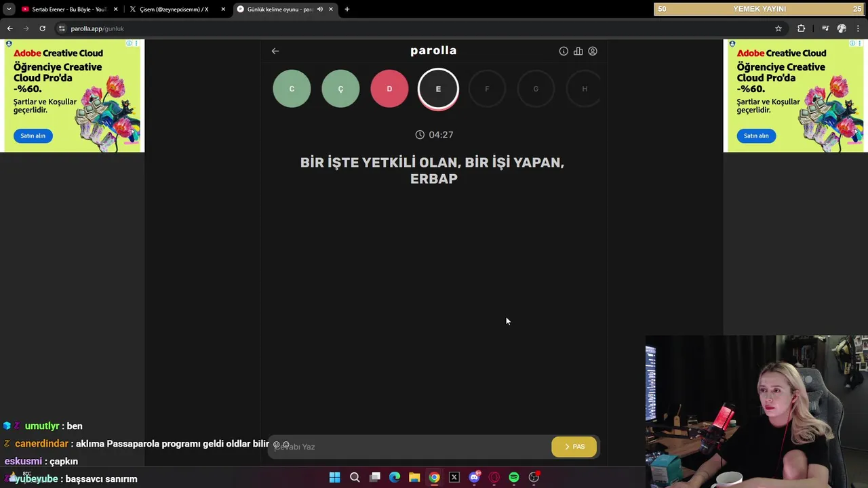Open media controls icon in toolbar
This screenshot has width=868, height=488.
click(825, 28)
